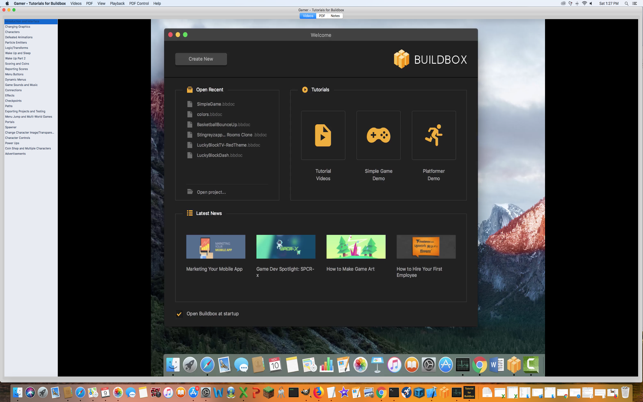643x402 pixels.
Task: Click Keynote in the video's Dock
Action: [377, 365]
